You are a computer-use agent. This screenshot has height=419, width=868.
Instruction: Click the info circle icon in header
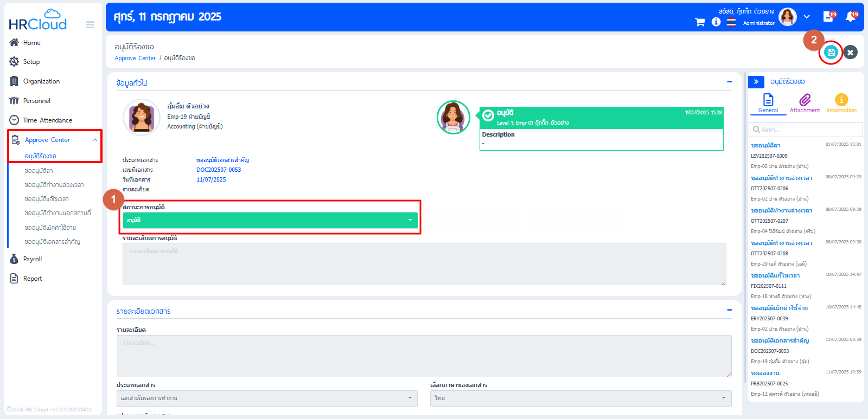tap(716, 22)
